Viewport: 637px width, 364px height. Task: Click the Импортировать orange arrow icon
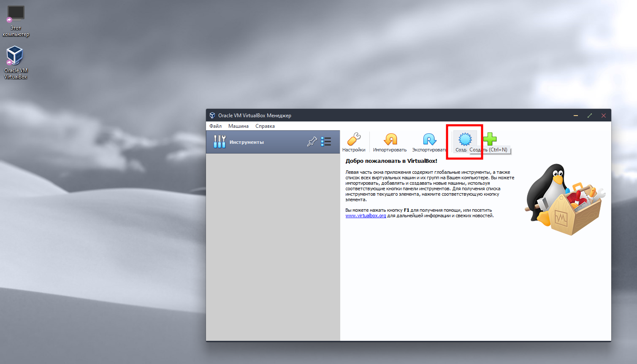(x=390, y=139)
